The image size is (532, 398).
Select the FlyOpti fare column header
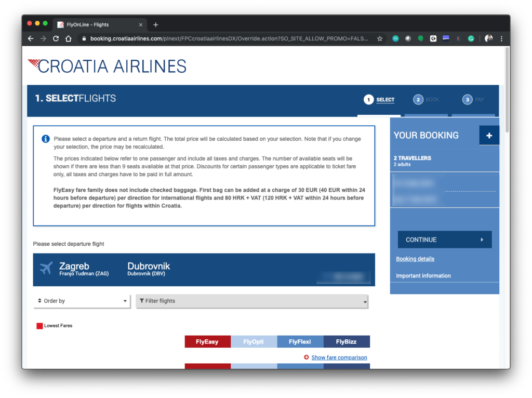point(254,342)
